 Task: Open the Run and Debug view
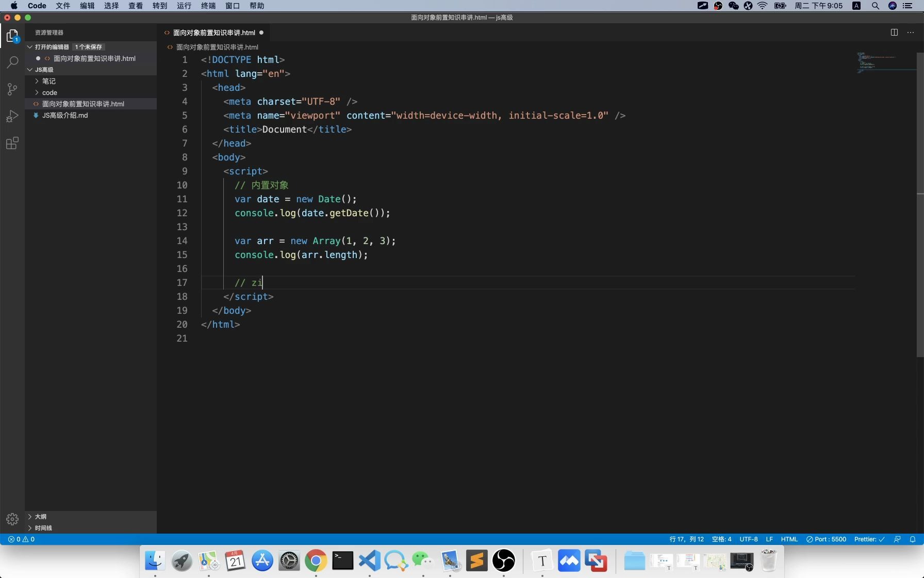pyautogui.click(x=12, y=116)
